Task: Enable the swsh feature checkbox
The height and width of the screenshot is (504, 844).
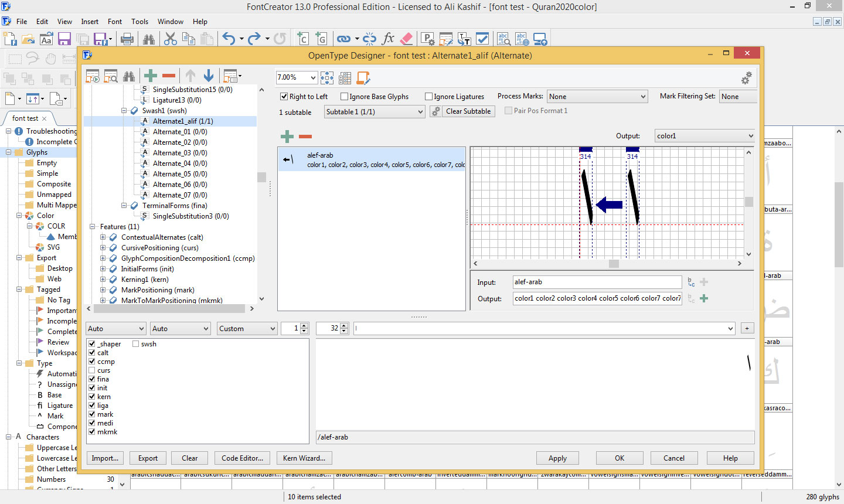Action: tap(136, 344)
